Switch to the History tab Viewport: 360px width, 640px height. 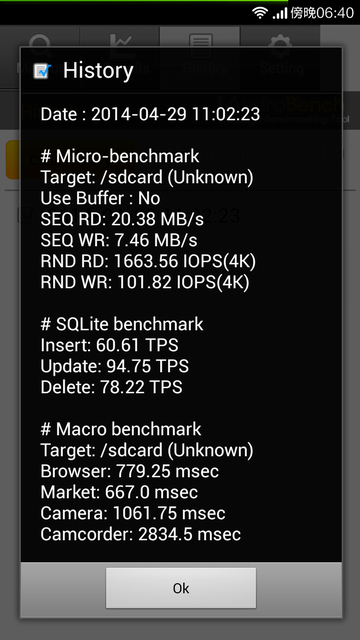(200, 55)
